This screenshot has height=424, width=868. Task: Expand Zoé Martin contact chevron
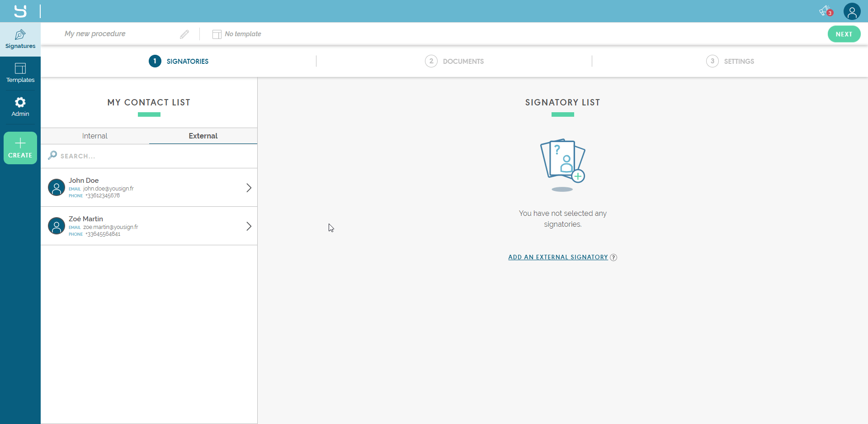(x=249, y=226)
